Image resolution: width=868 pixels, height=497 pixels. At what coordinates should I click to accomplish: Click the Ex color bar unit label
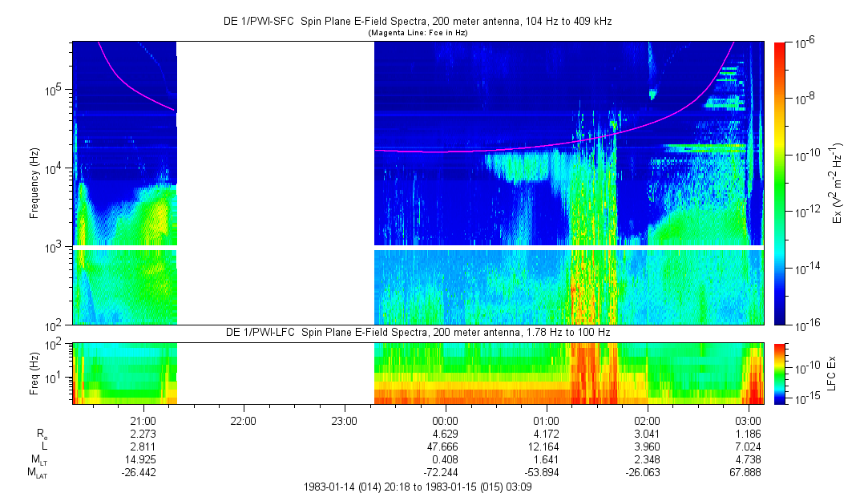point(837,184)
